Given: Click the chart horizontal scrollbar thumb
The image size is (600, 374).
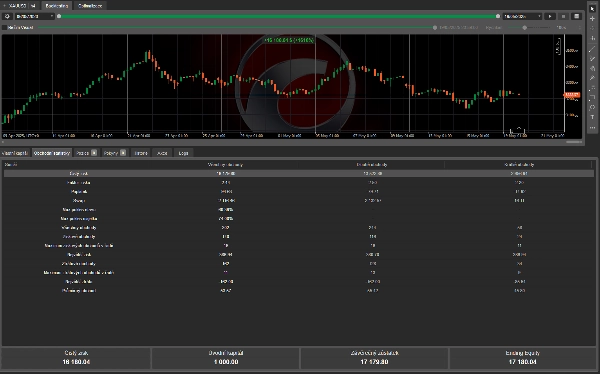Looking at the screenshot, I should coord(574,142).
